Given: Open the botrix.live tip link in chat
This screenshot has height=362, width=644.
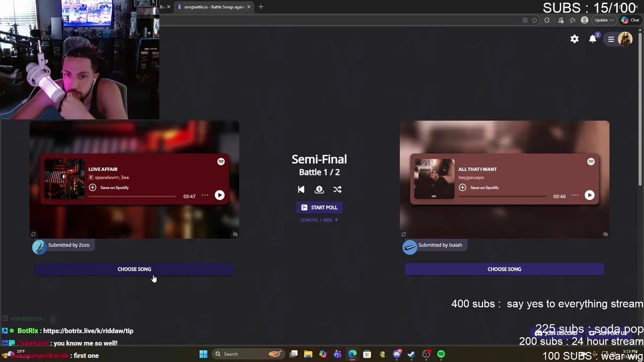Looking at the screenshot, I should click(88, 331).
